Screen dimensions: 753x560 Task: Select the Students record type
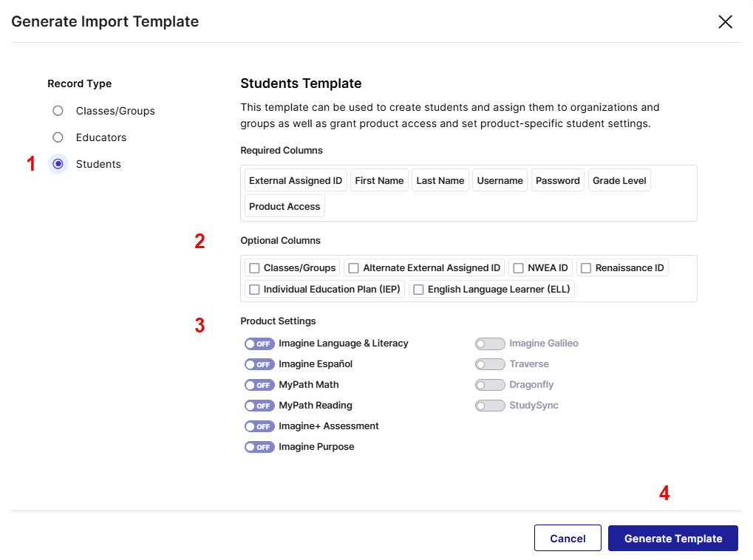point(58,164)
